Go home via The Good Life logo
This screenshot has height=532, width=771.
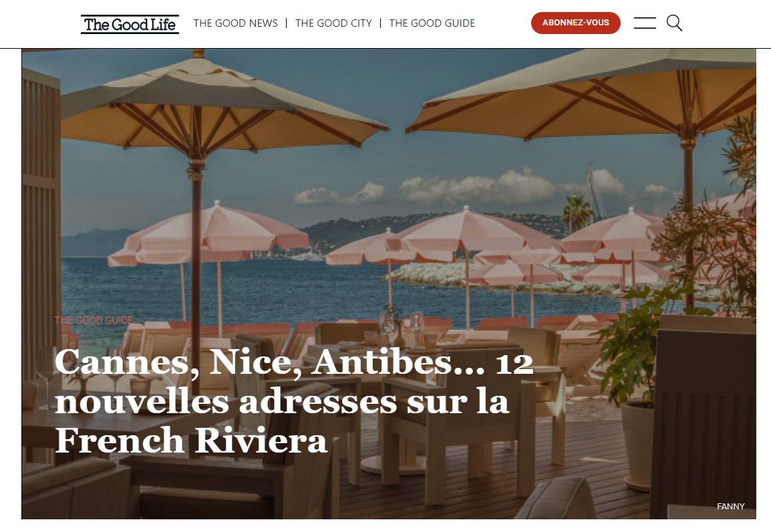click(130, 24)
